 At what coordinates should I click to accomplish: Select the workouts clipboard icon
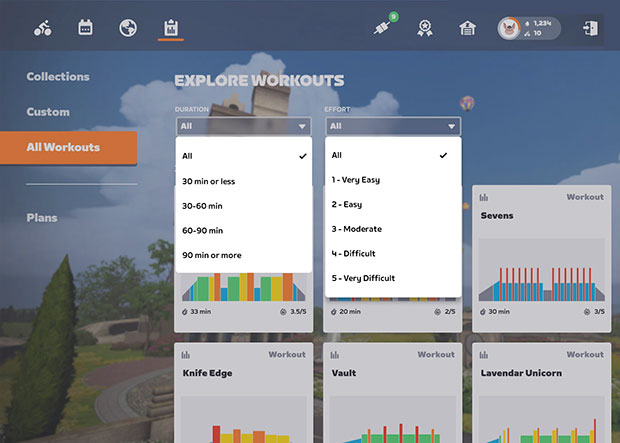pos(170,28)
